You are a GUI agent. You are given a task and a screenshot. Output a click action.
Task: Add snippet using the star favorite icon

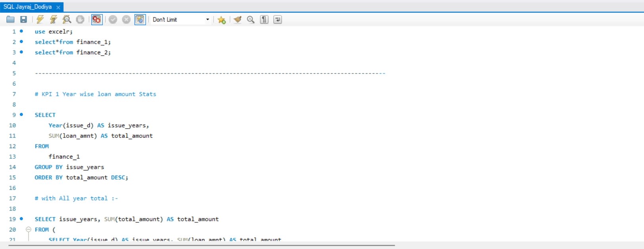[x=222, y=20]
